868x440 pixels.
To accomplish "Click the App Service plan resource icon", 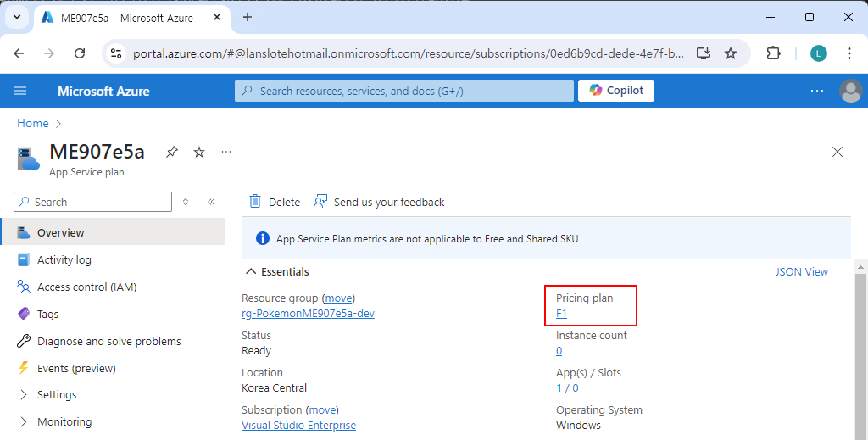I will 28,159.
